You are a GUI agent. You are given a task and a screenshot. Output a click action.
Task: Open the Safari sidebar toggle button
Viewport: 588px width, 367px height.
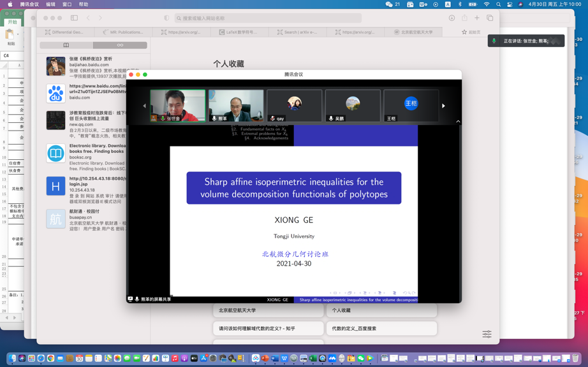click(74, 18)
